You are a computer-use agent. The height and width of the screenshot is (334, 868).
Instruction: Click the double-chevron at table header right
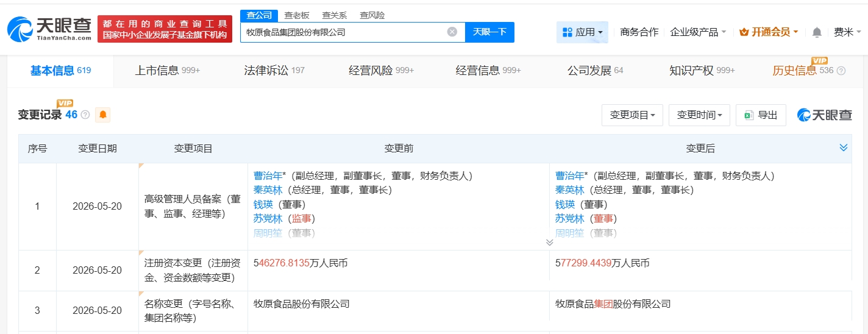click(844, 147)
